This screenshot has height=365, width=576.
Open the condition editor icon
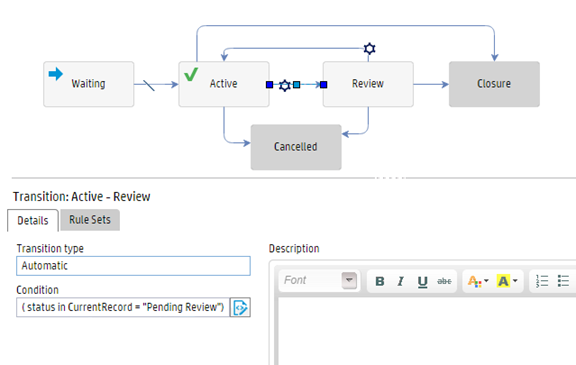coord(240,307)
